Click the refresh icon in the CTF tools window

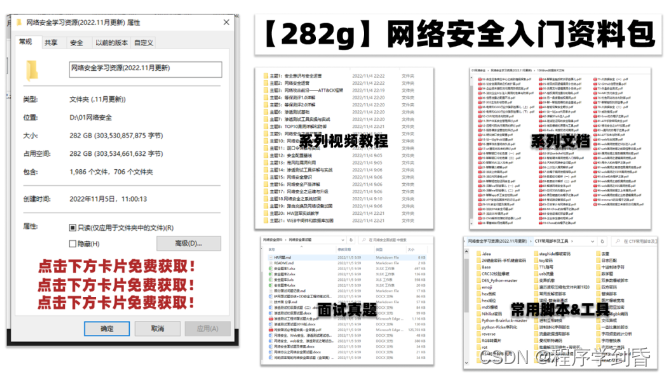pos(602,241)
